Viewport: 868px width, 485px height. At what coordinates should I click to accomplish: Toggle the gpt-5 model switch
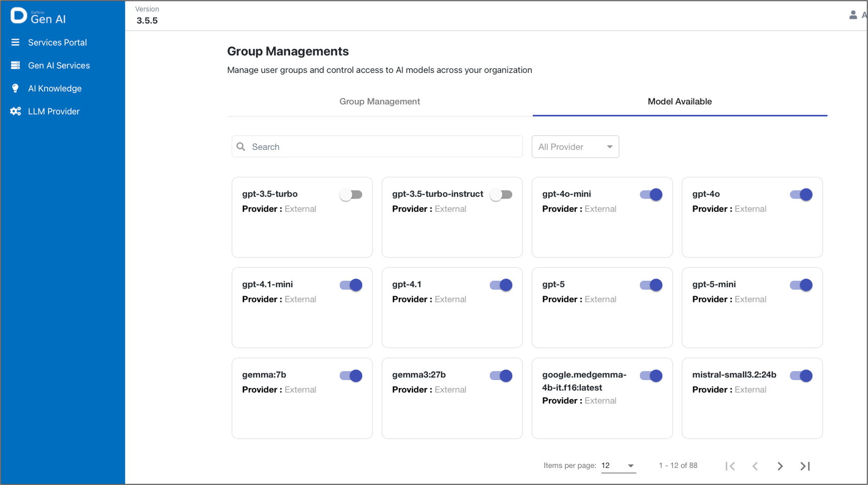[651, 285]
